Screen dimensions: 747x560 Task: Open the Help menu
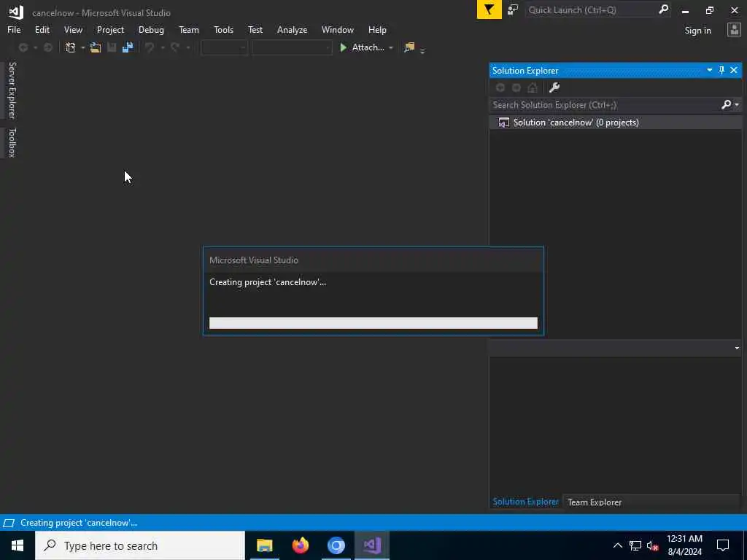tap(377, 29)
